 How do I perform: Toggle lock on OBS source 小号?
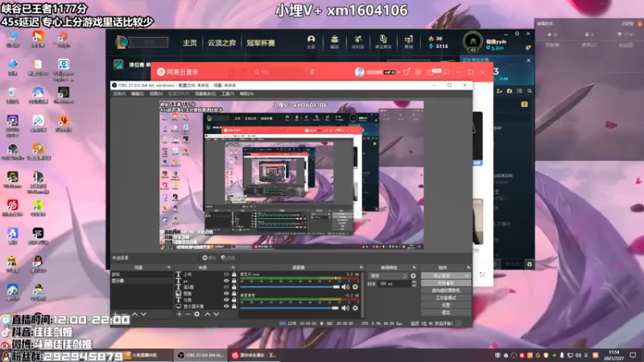[233, 274]
